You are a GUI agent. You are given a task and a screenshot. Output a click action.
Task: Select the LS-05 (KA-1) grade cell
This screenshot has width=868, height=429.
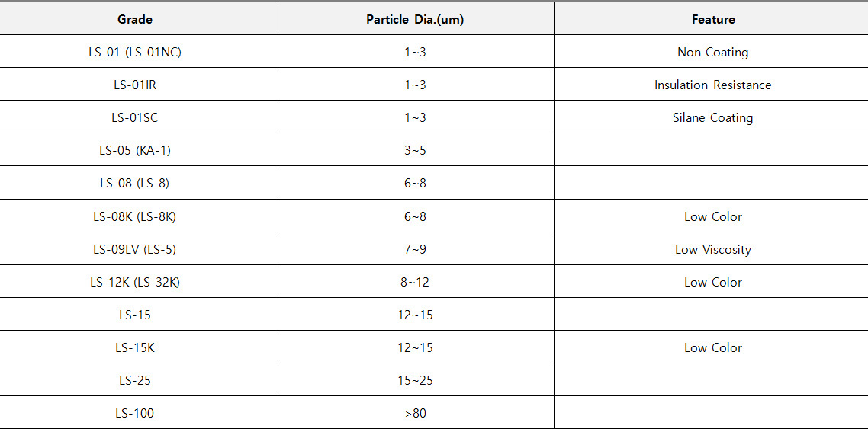coord(135,151)
